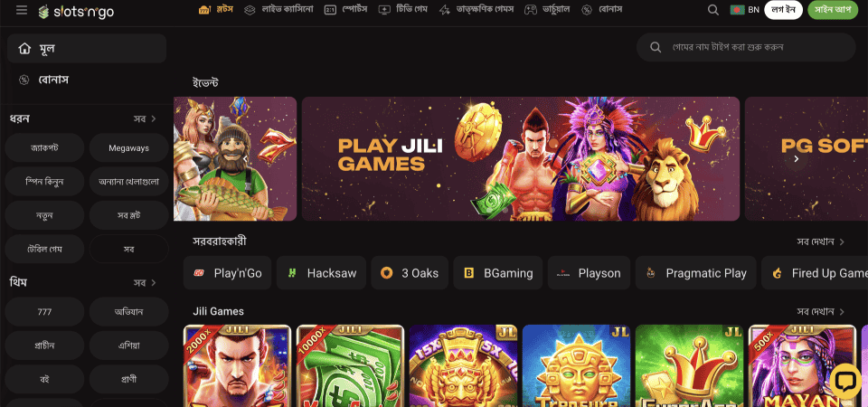Open the live chat bubble icon
Screen dimensions: 868x407
[844, 381]
